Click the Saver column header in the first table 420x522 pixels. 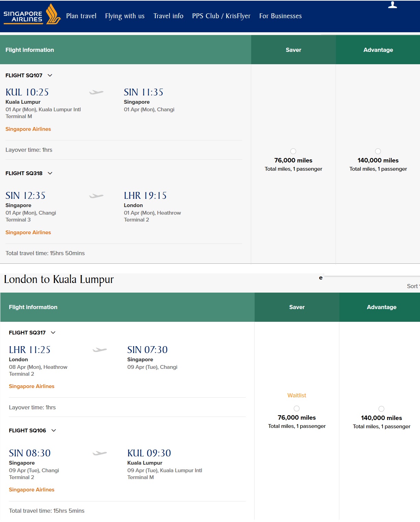293,50
